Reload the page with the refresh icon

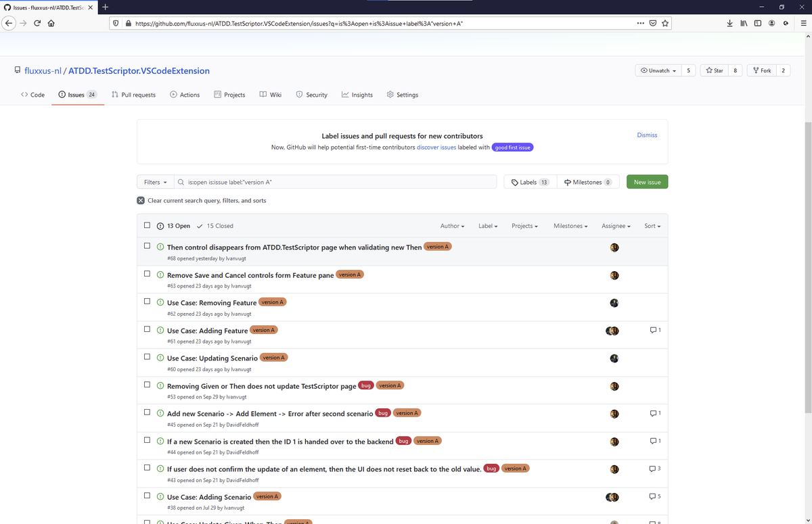(37, 23)
